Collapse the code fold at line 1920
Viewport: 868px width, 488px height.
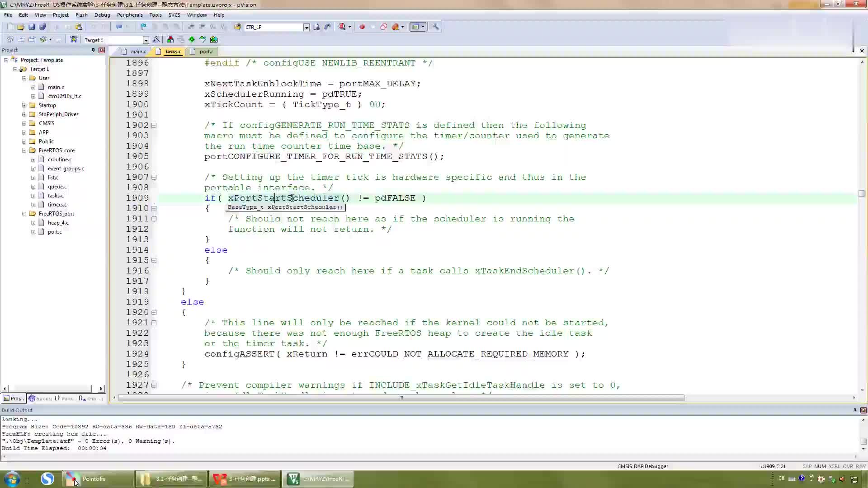pos(154,312)
